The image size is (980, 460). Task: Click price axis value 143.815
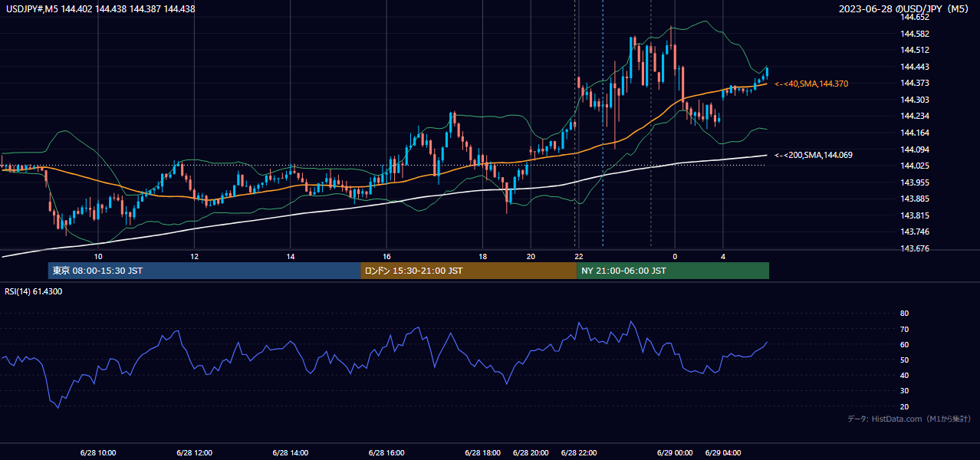(x=915, y=215)
